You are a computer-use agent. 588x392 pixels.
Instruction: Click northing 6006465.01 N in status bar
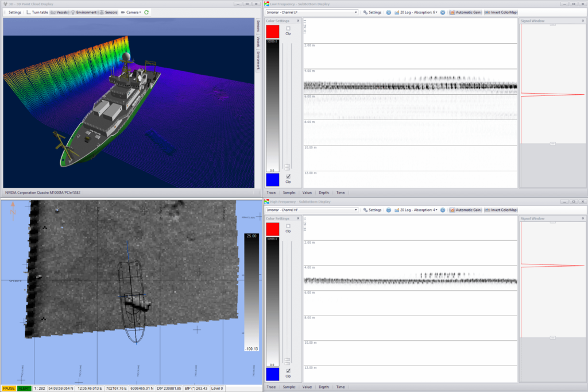click(142, 388)
